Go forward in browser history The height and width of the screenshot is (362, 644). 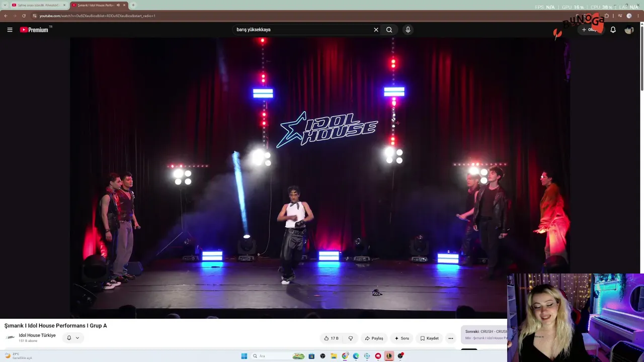(x=15, y=16)
